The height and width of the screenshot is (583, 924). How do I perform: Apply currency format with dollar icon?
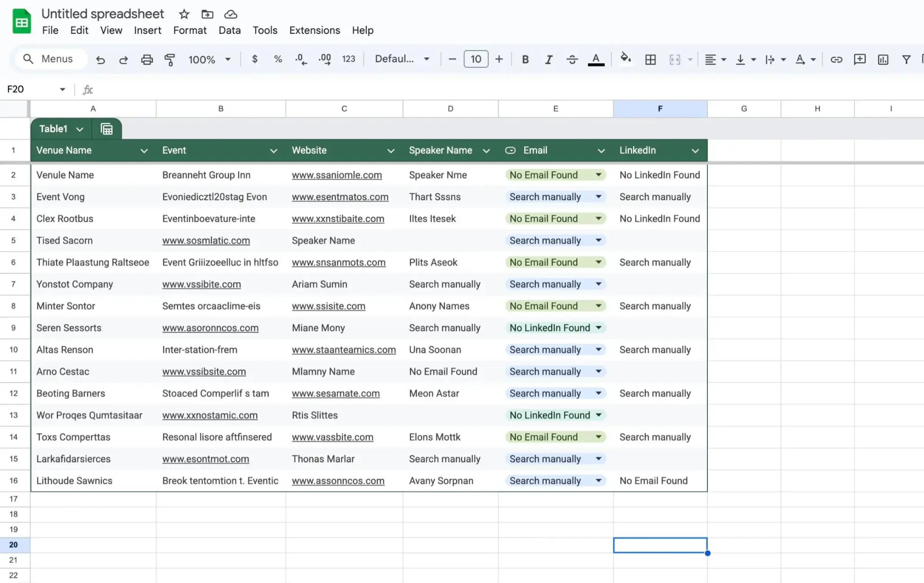255,59
